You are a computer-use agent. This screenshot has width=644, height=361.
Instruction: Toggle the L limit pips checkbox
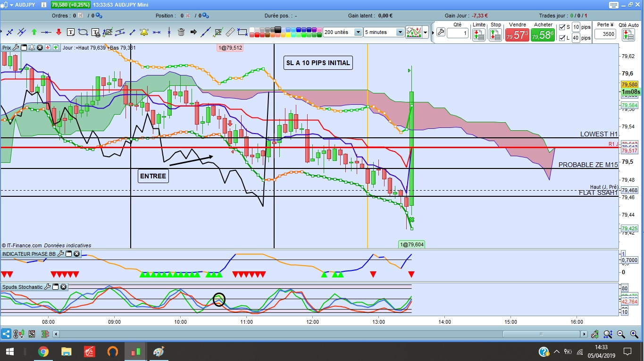(561, 38)
